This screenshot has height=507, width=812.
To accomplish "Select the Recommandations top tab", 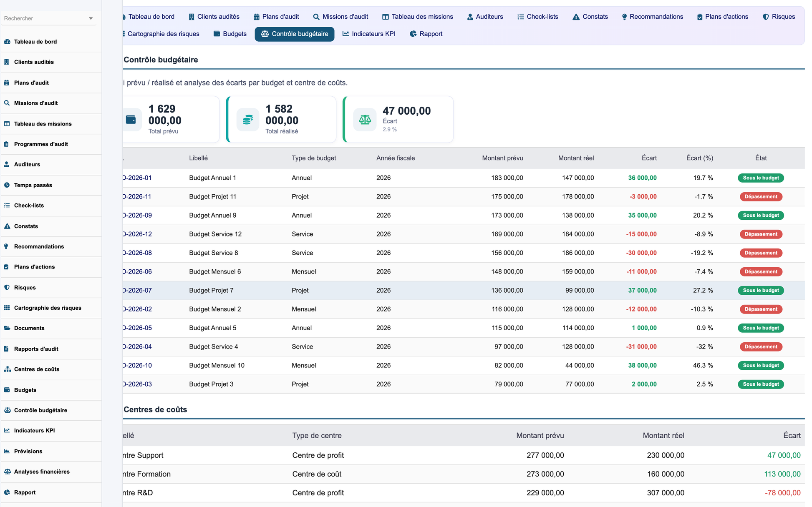I will click(652, 17).
